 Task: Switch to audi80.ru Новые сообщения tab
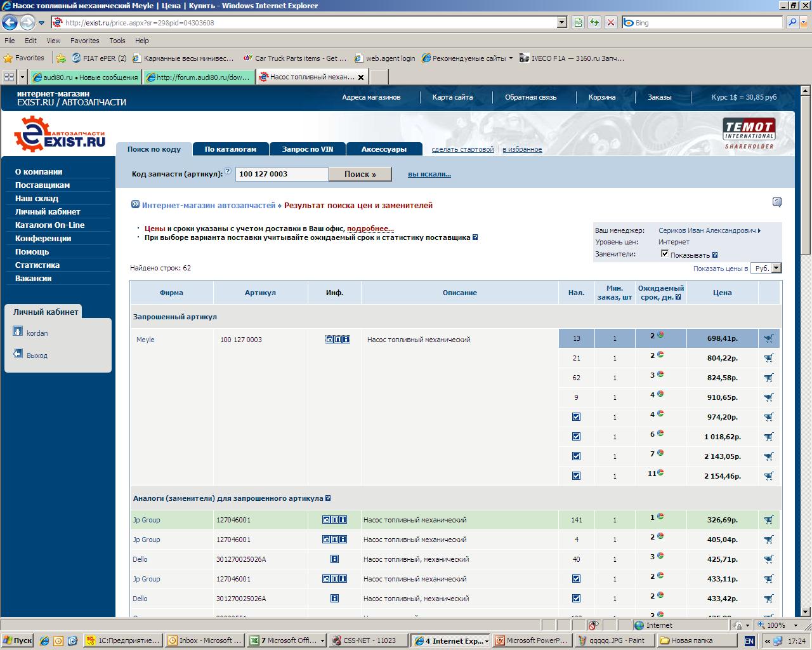(86, 77)
